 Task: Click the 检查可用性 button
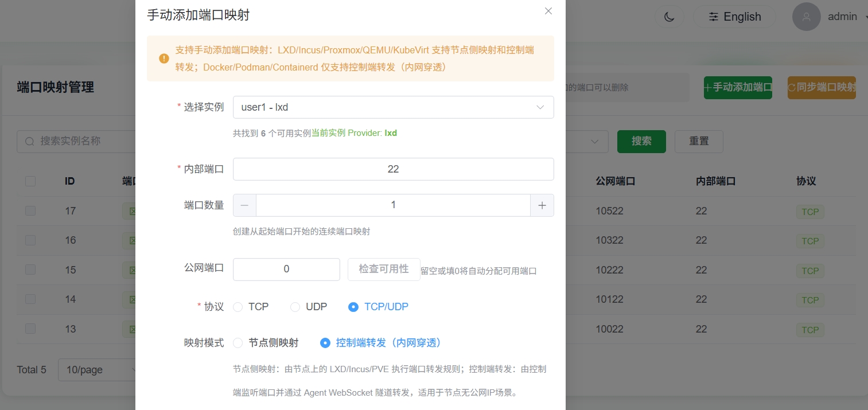(x=384, y=269)
